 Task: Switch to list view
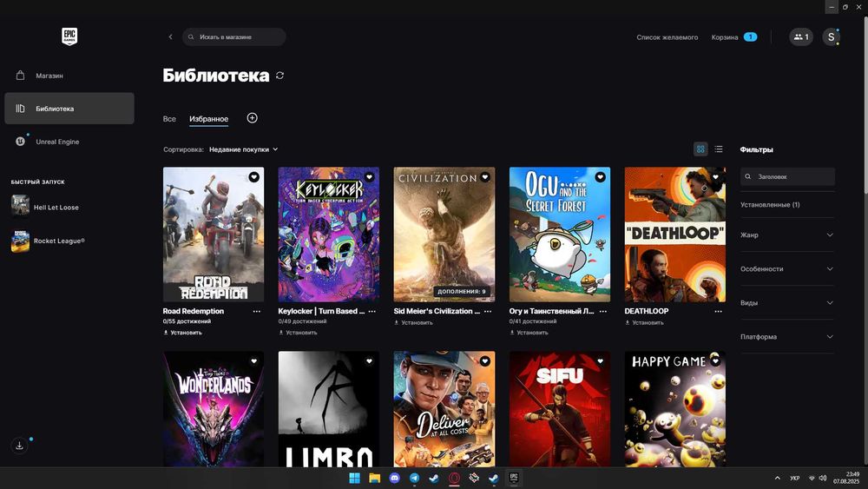click(719, 149)
